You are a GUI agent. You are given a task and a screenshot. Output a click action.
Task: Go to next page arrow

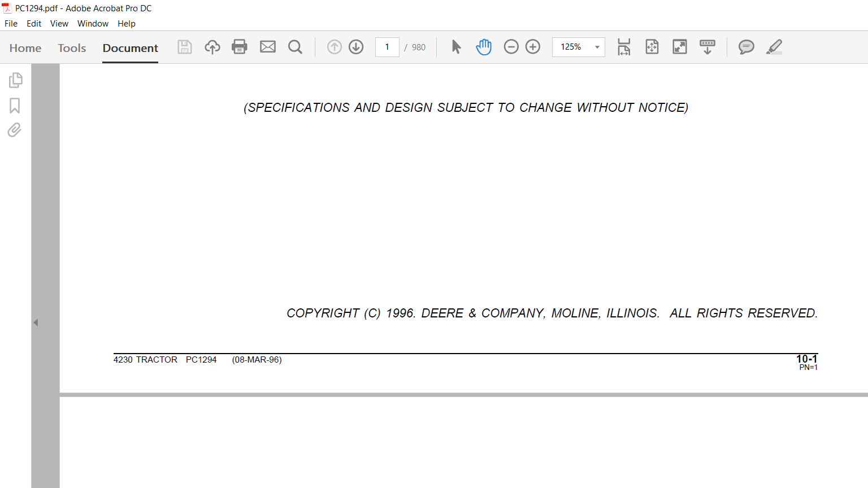pyautogui.click(x=356, y=47)
